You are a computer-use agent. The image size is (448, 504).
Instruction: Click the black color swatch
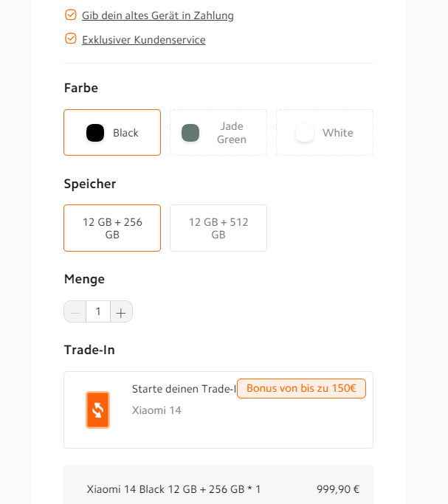tap(95, 133)
